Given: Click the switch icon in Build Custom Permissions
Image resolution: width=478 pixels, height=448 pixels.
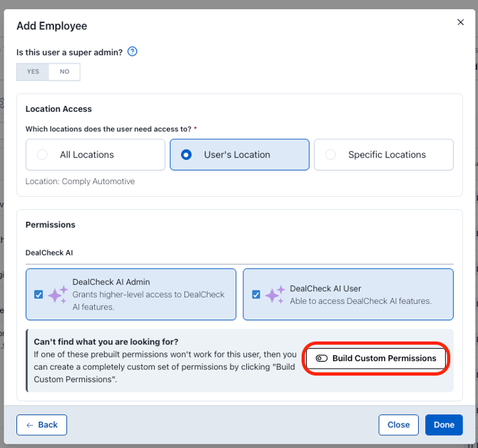Looking at the screenshot, I should [x=322, y=358].
